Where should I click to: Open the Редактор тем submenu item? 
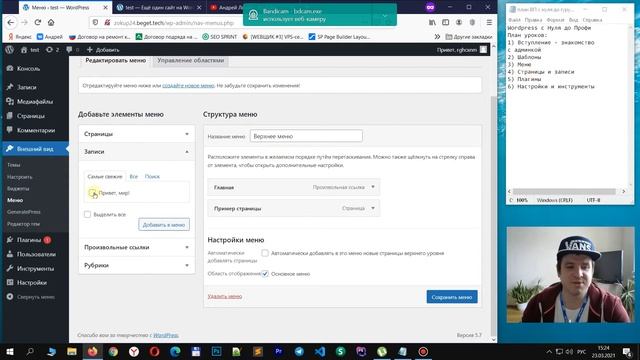pyautogui.click(x=23, y=224)
